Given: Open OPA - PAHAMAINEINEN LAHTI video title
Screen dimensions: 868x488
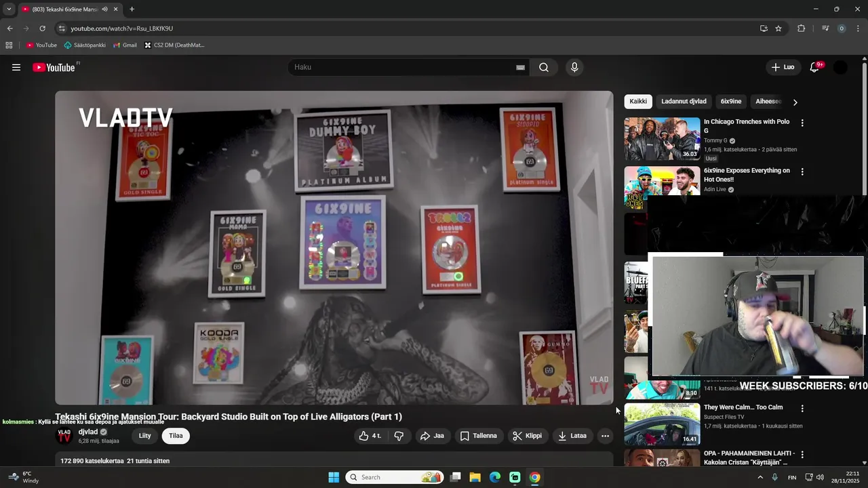Looking at the screenshot, I should pos(749,457).
